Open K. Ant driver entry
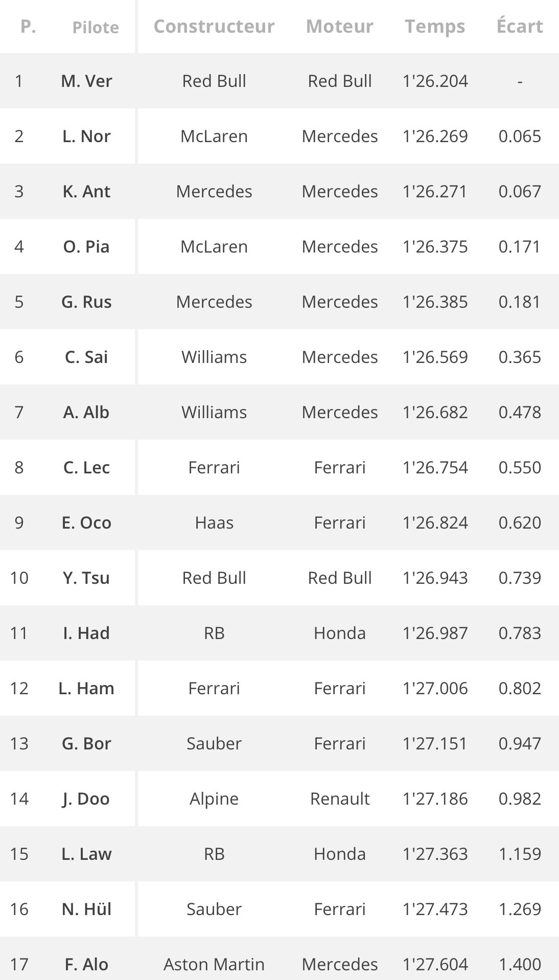 tap(86, 191)
